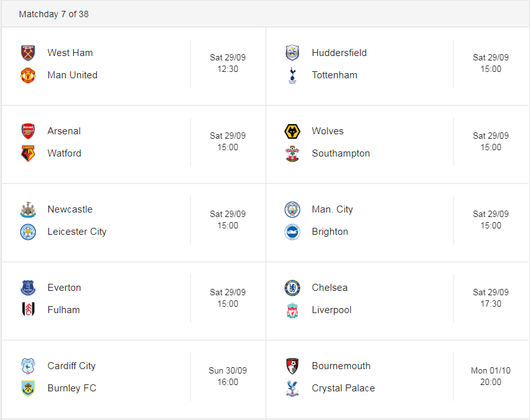Open the Huddersfield team name link

coord(339,53)
